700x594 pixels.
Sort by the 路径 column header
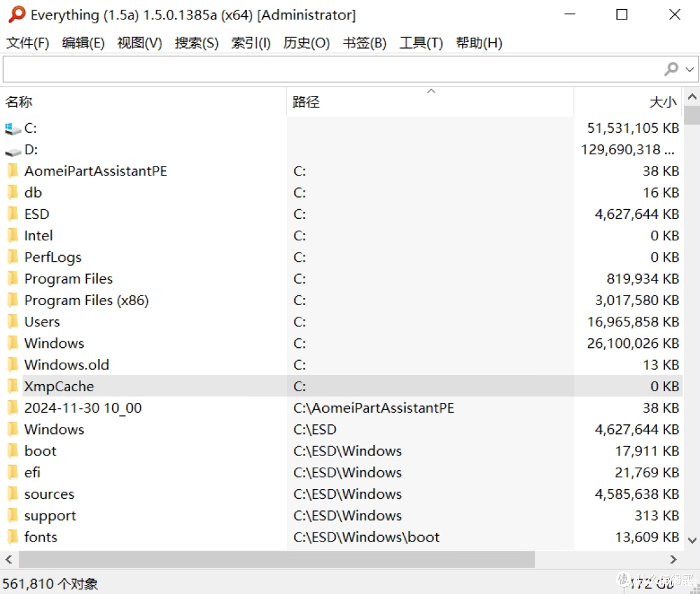click(306, 102)
